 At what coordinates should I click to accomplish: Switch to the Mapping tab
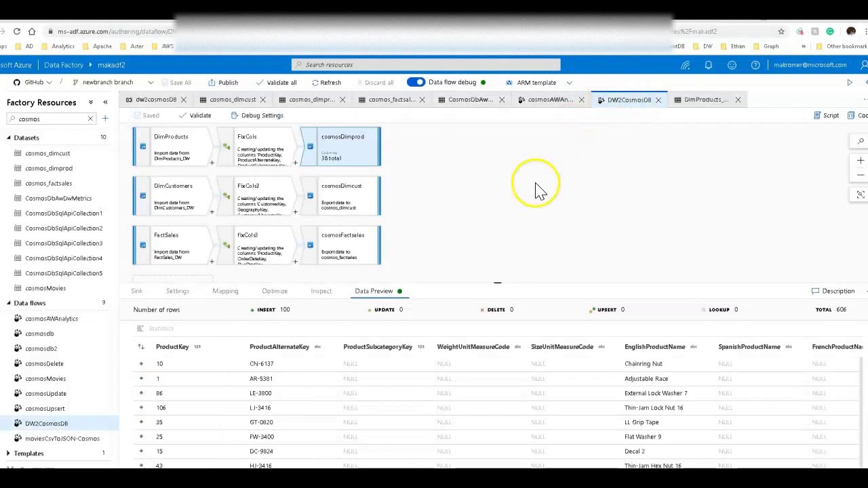tap(225, 291)
